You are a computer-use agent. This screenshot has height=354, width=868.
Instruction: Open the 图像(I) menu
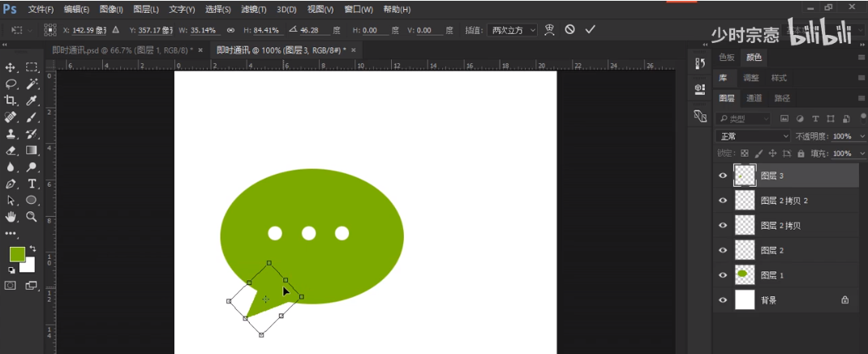pyautogui.click(x=111, y=10)
